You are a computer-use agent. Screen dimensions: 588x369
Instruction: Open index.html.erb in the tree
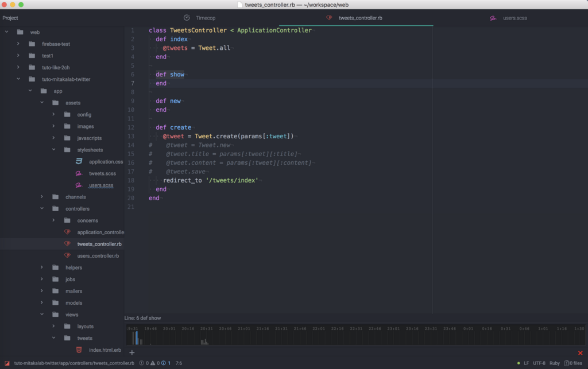(105, 350)
